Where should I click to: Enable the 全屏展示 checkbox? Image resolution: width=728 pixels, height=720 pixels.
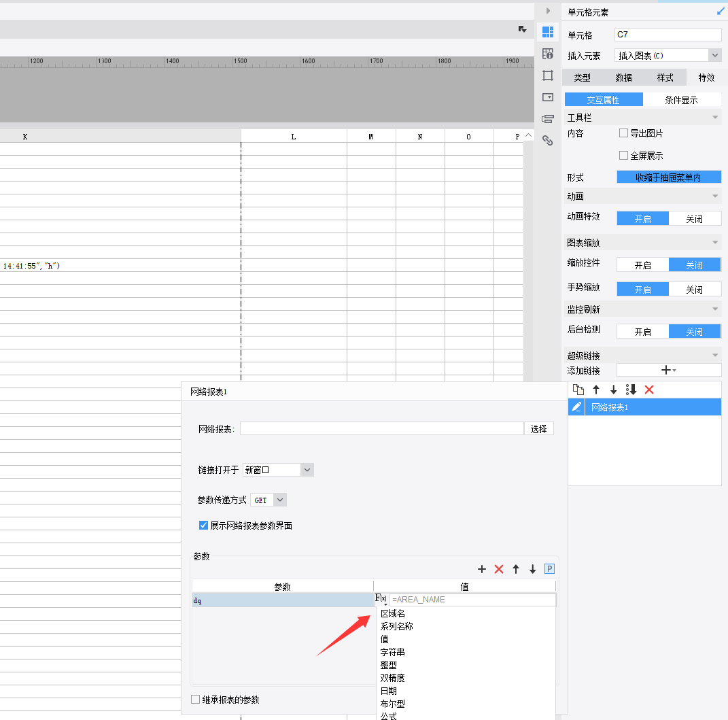pos(623,156)
